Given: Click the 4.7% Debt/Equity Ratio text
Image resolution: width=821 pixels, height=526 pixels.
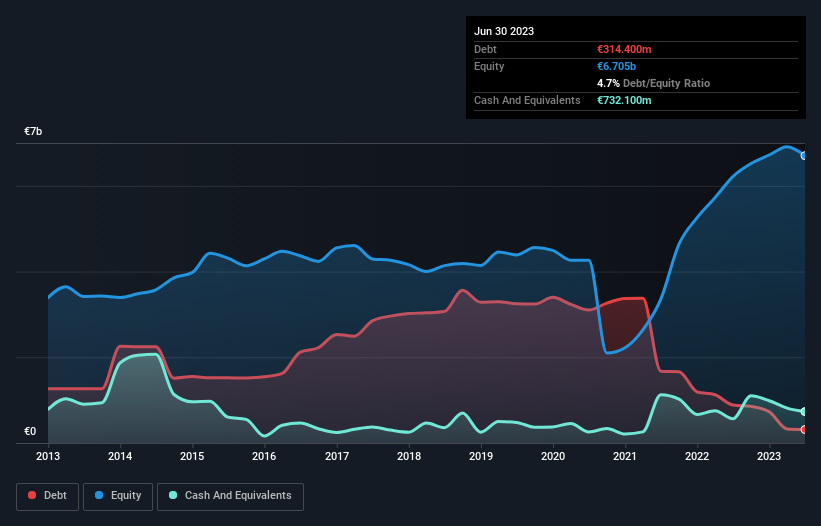Looking at the screenshot, I should pos(653,83).
